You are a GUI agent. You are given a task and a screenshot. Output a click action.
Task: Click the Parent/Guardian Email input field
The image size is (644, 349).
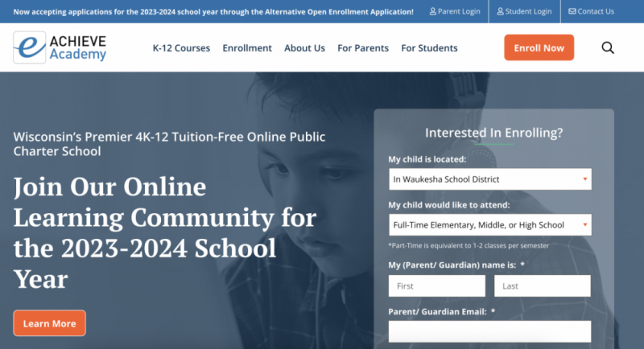click(490, 331)
